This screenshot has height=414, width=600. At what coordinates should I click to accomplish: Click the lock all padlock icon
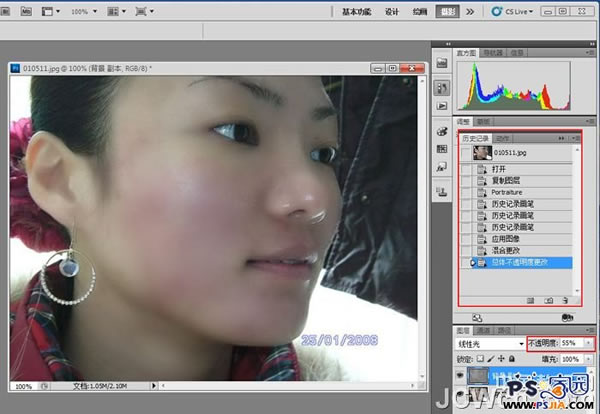[513, 358]
